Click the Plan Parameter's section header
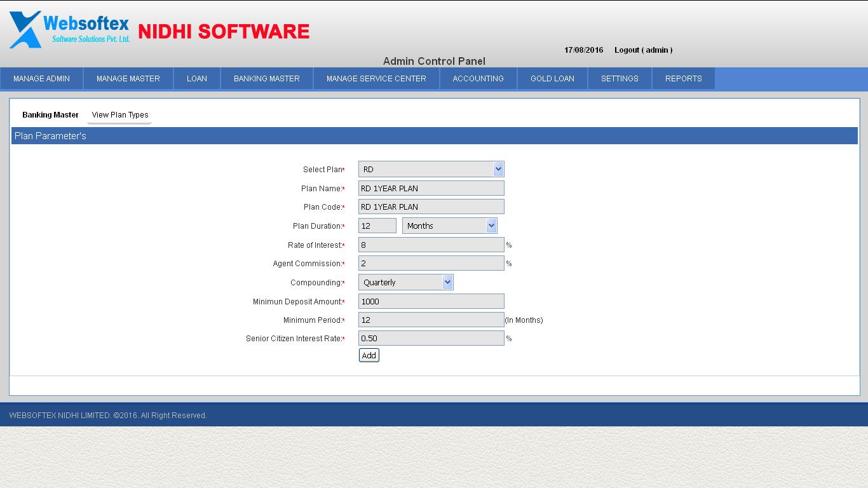Screen dimensions: 868x488 [435, 136]
